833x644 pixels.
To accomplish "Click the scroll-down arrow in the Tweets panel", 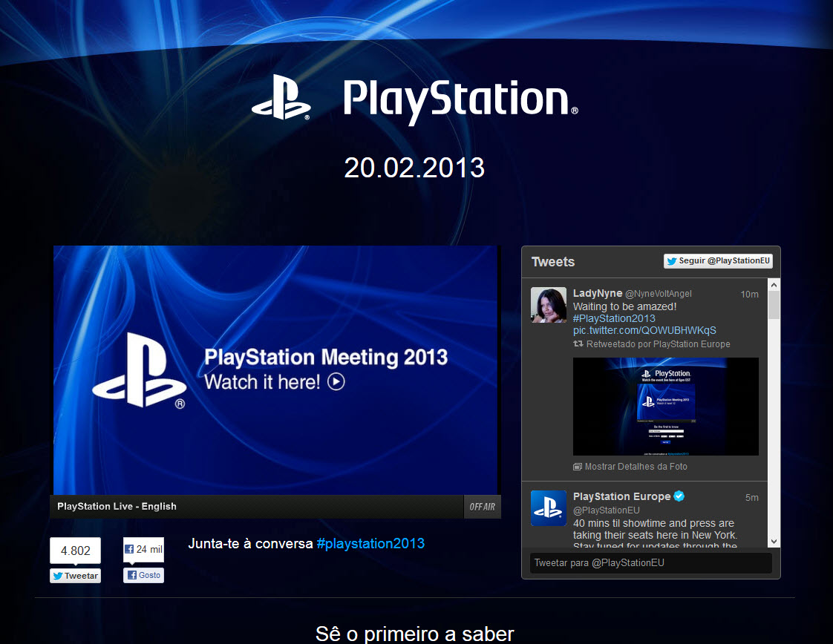I will coord(774,541).
